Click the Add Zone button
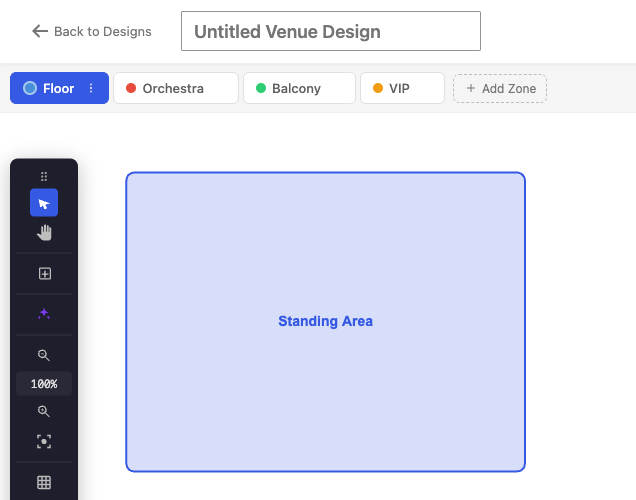Screen dimensions: 636x500 [500, 88]
